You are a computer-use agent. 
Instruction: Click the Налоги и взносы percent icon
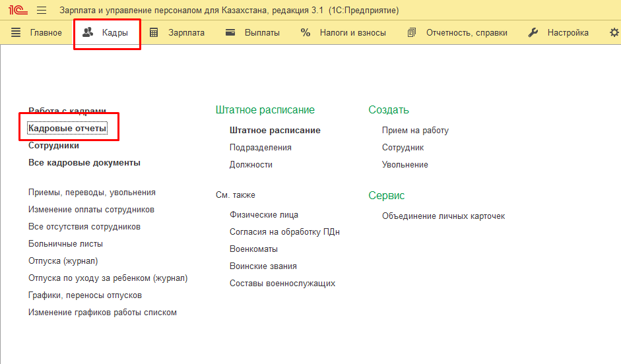[x=306, y=32]
